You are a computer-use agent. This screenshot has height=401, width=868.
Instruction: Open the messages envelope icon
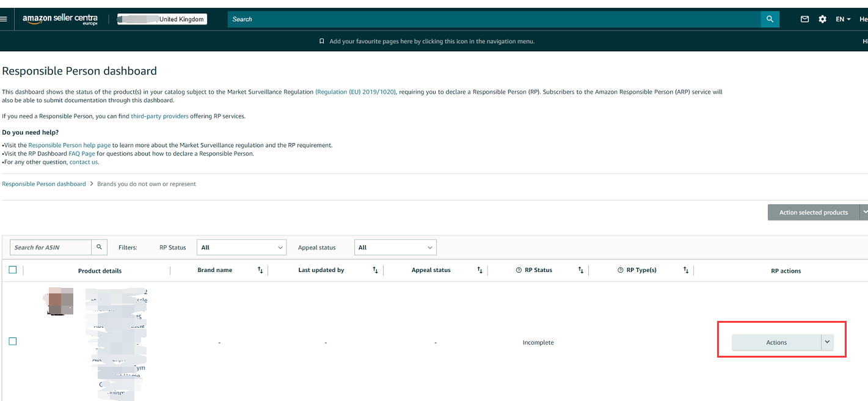tap(804, 19)
